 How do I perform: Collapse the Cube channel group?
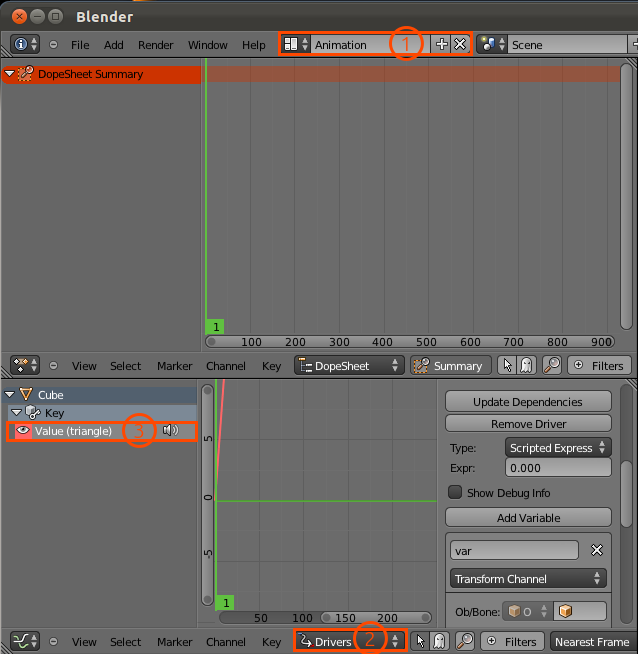coord(9,395)
